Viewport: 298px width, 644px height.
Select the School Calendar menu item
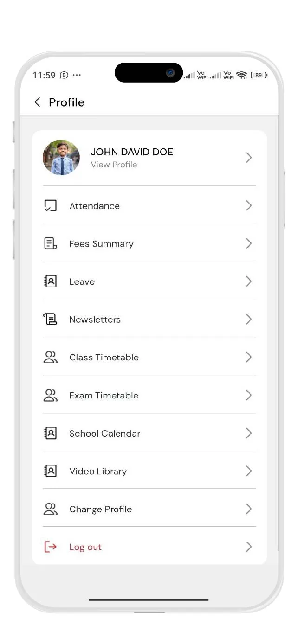click(x=104, y=434)
